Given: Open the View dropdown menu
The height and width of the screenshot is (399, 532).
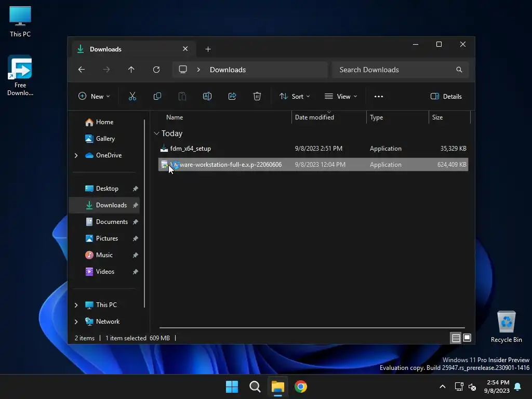Looking at the screenshot, I should [x=341, y=96].
